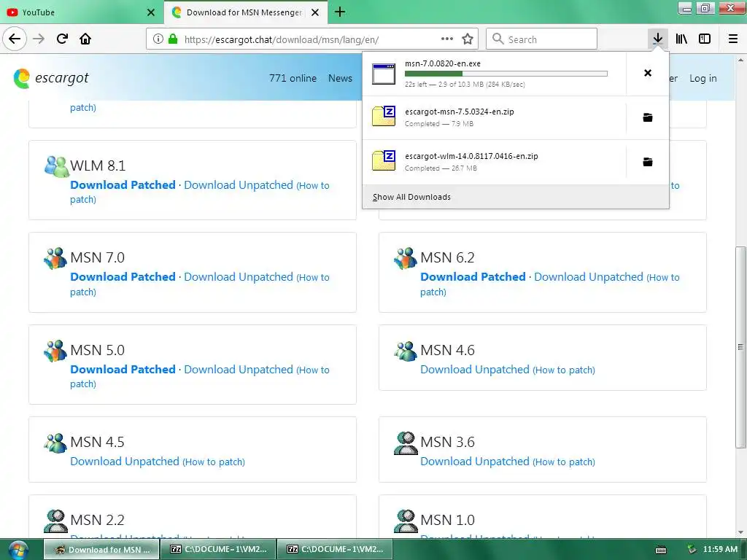Click the MSN 4.5 buddies icon
Screen dimensions: 747x560
click(55, 443)
